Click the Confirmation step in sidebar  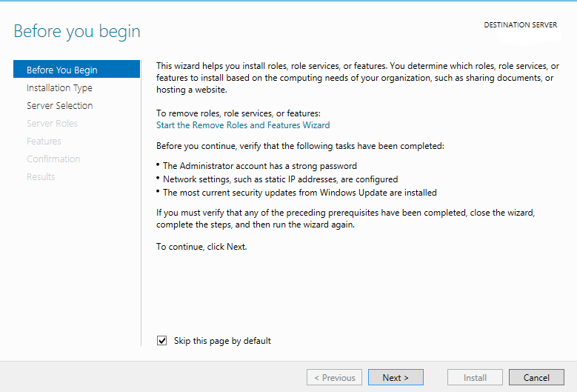pos(53,159)
